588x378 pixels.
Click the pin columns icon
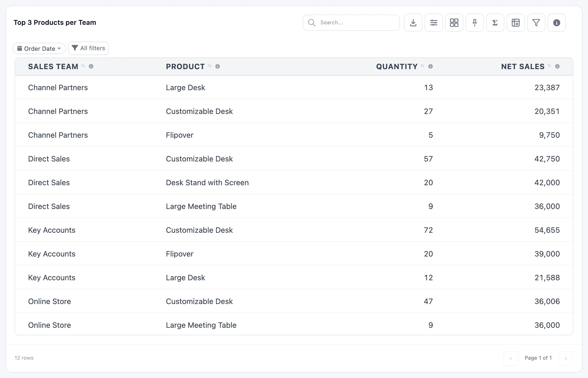pos(474,23)
